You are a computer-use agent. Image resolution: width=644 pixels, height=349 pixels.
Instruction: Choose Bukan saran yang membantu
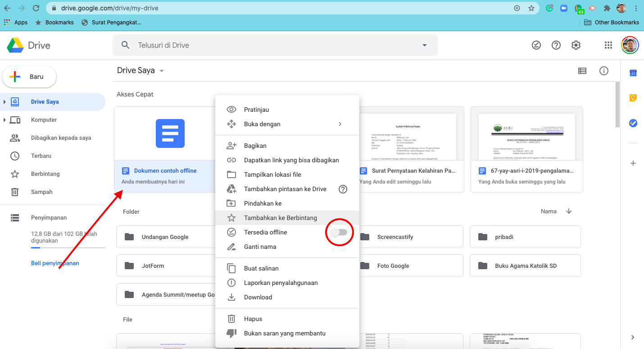[287, 333]
